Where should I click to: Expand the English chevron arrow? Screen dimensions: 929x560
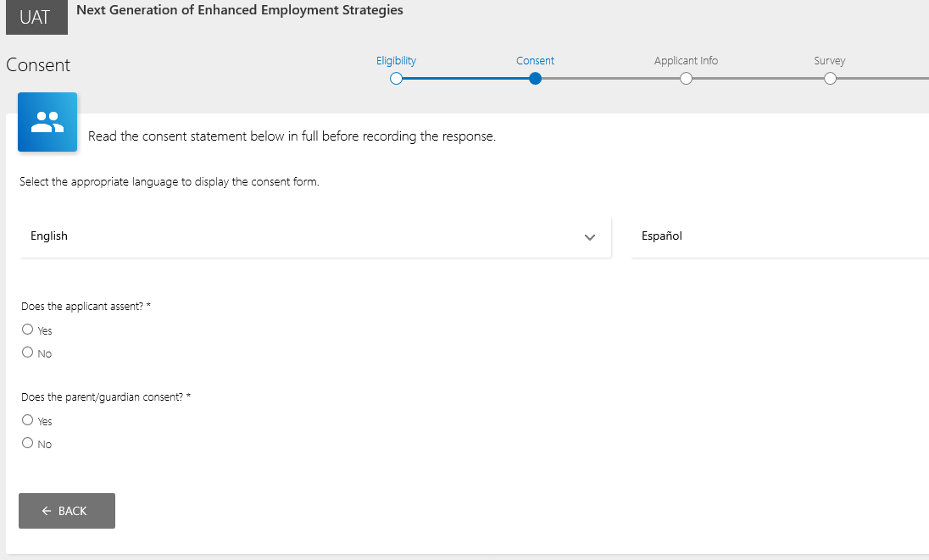[590, 237]
